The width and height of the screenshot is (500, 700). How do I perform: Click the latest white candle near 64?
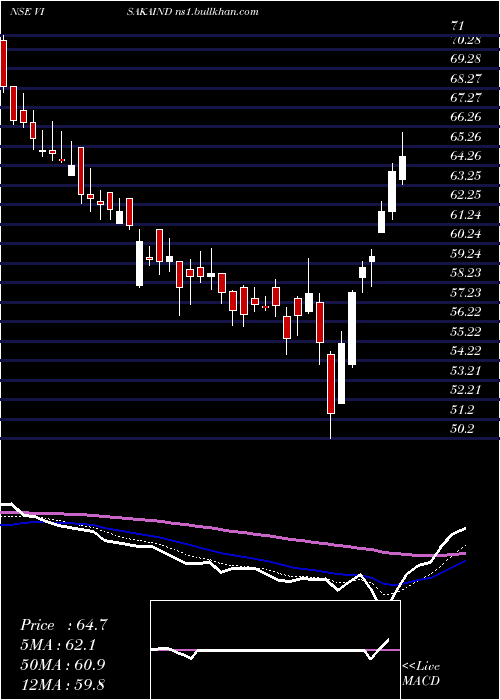point(403,168)
